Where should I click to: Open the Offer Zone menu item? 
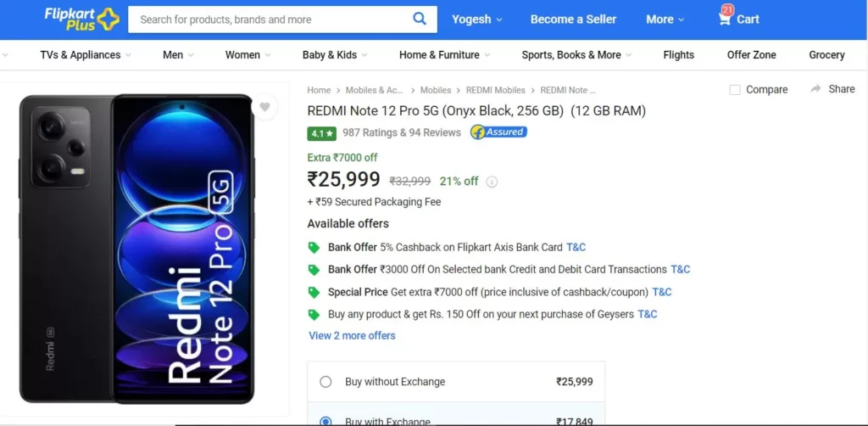coord(751,55)
